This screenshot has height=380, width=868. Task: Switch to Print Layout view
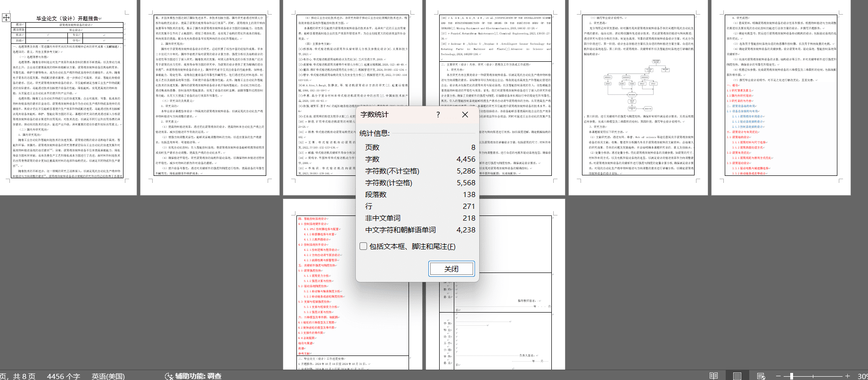(737, 376)
